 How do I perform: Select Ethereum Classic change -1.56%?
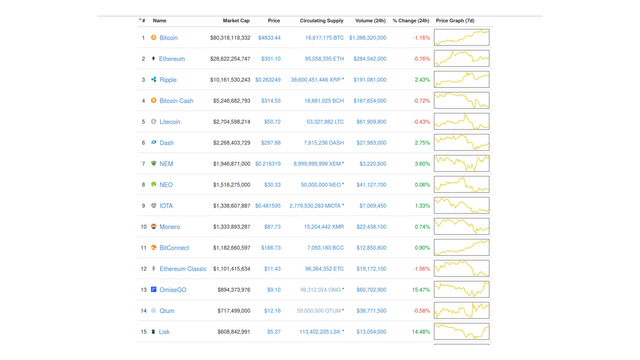pyautogui.click(x=422, y=269)
